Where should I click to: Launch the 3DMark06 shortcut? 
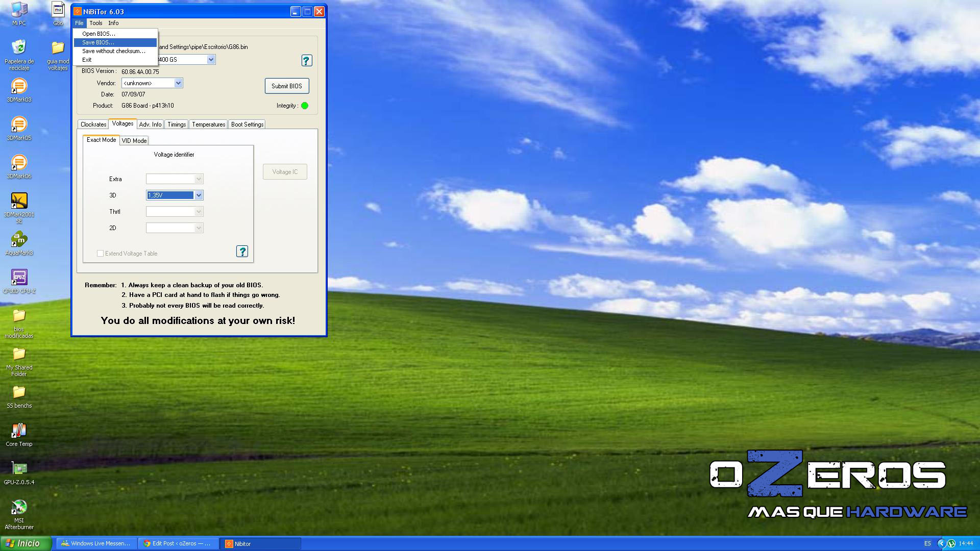coord(19,167)
